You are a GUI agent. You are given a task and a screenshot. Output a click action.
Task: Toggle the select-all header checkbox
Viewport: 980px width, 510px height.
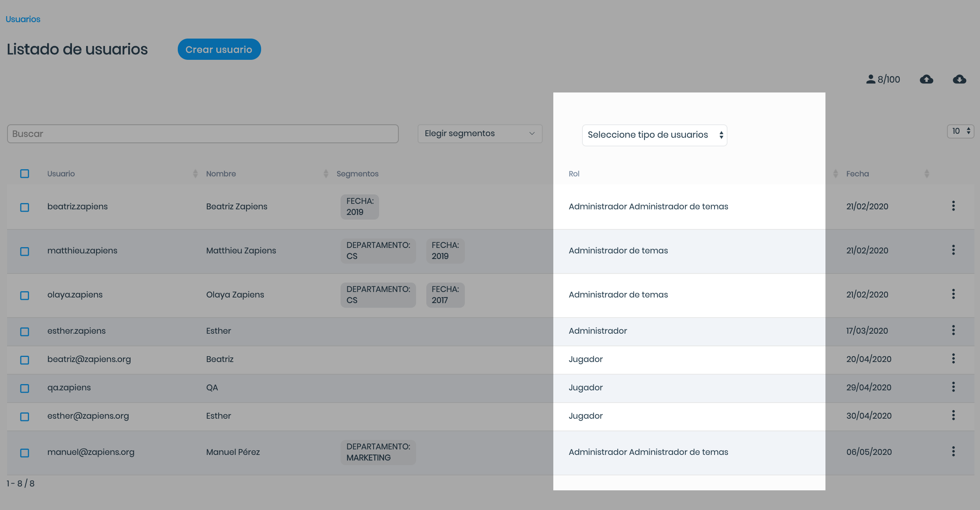click(x=24, y=174)
